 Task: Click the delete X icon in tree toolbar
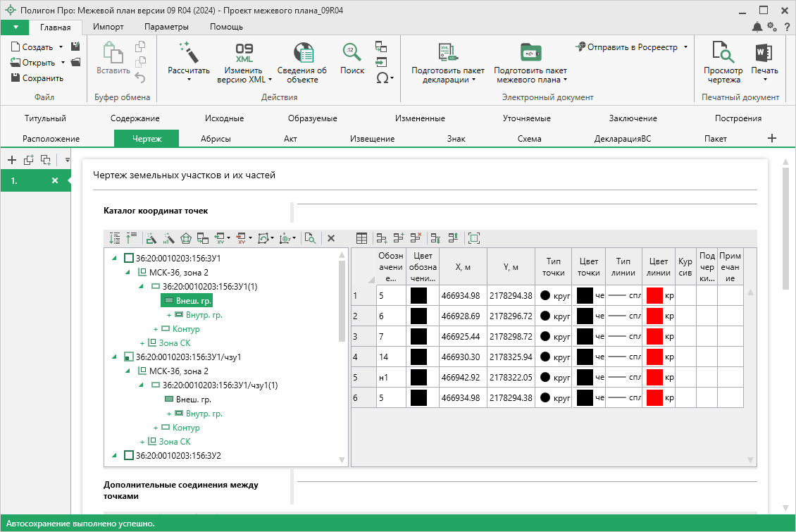click(x=330, y=238)
